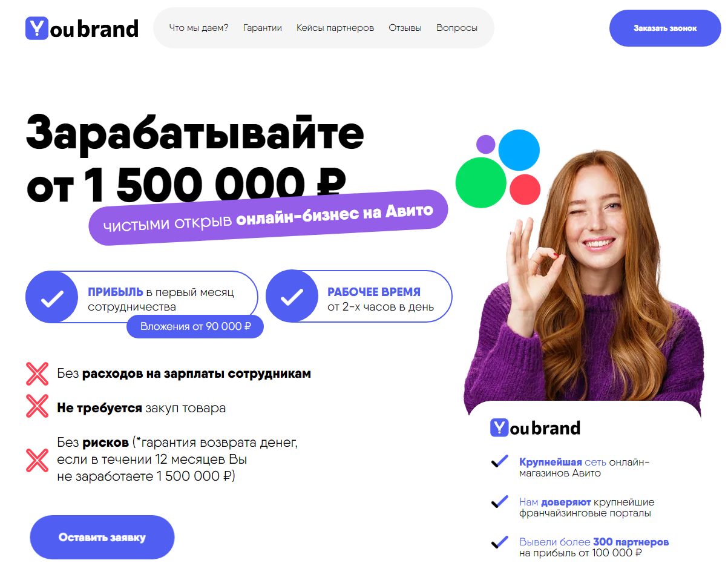Click the red cross beside 'Без рисков'
This screenshot has width=728, height=586.
point(38,460)
